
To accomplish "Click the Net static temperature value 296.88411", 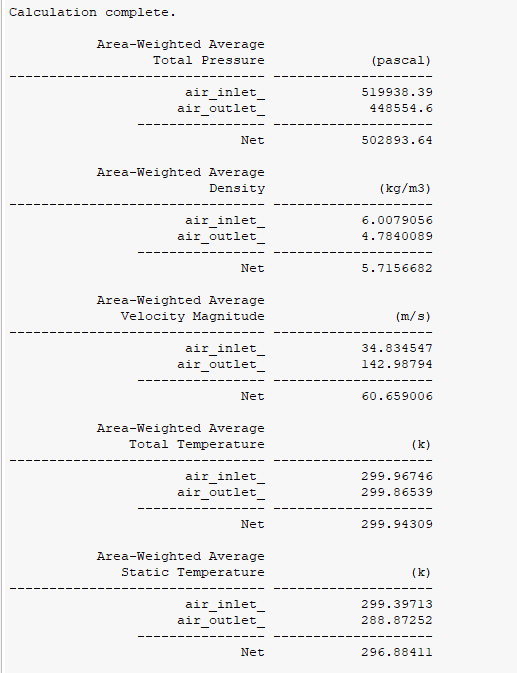I will (x=397, y=652).
